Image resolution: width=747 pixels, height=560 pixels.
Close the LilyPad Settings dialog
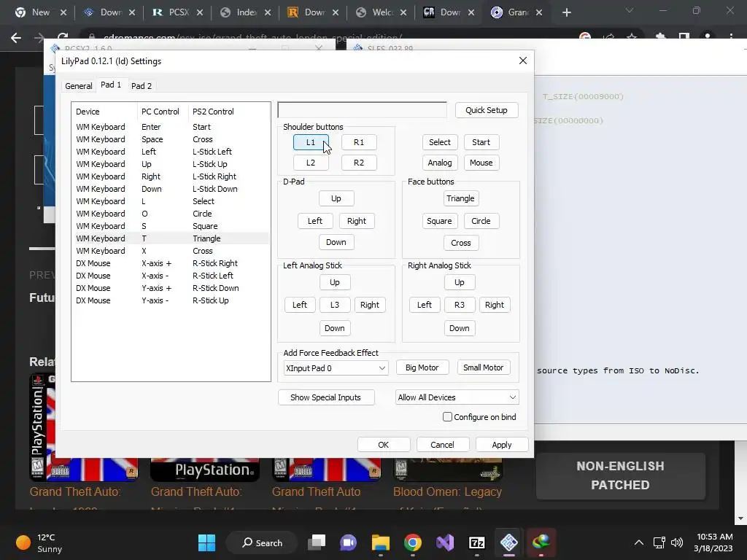pos(522,61)
